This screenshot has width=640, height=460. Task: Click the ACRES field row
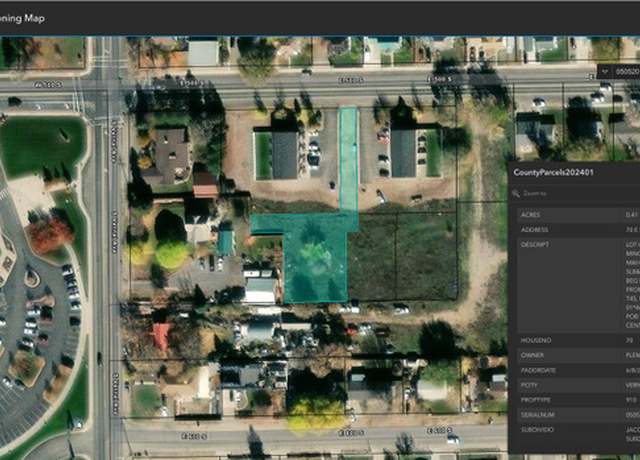pos(578,215)
